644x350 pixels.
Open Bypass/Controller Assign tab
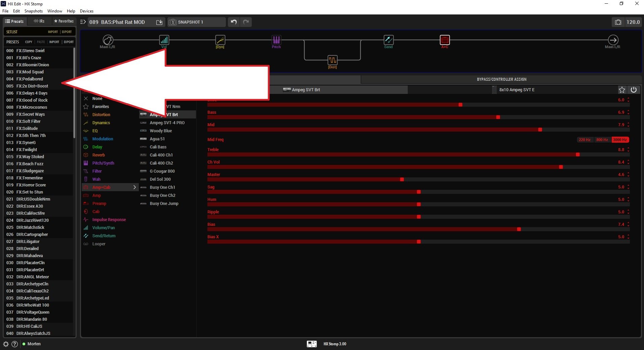coord(501,79)
